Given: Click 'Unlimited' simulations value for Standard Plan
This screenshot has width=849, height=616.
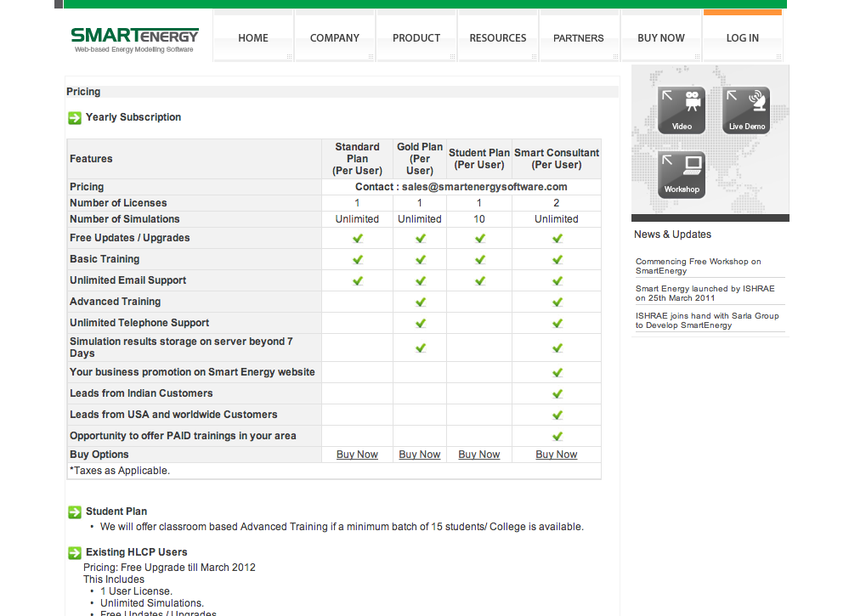Looking at the screenshot, I should [x=357, y=219].
